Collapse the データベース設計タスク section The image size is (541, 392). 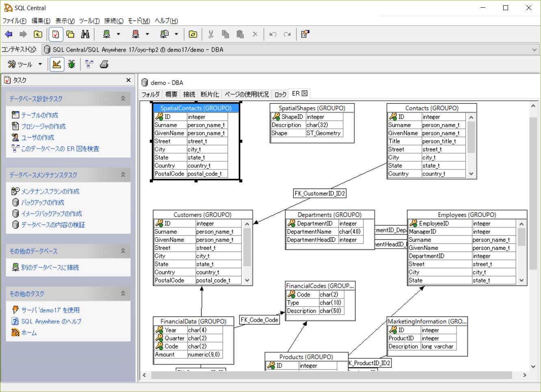(123, 98)
